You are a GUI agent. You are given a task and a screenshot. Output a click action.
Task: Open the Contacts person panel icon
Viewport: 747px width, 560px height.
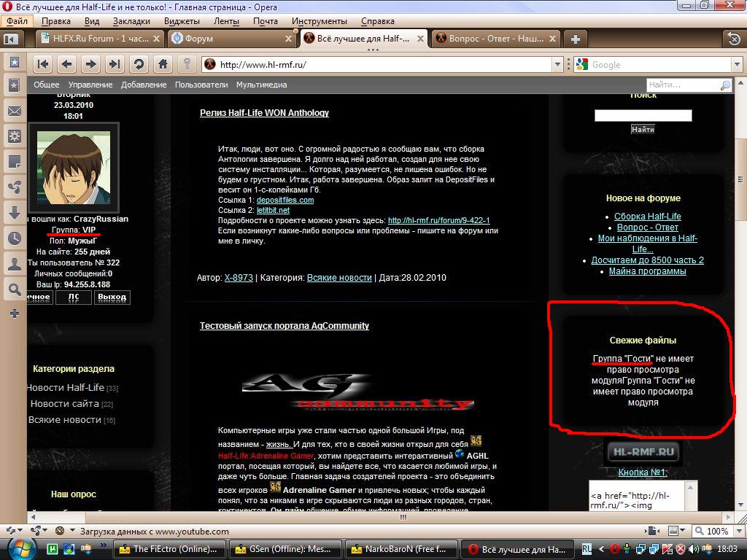tap(15, 263)
